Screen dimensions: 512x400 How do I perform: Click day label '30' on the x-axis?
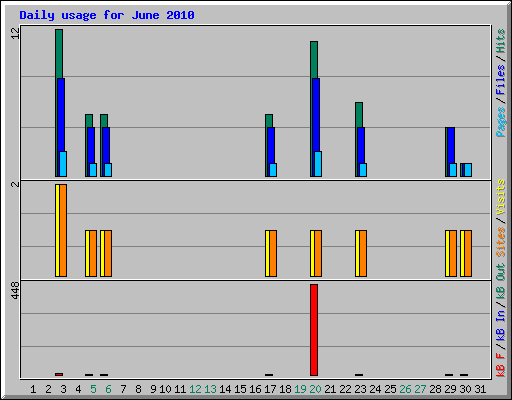pos(465,389)
